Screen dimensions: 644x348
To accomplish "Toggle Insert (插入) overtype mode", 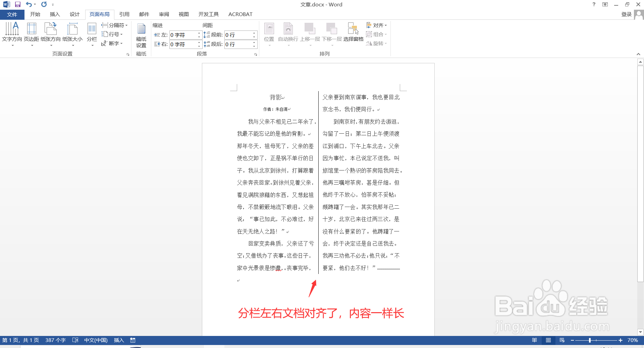I will [x=119, y=340].
